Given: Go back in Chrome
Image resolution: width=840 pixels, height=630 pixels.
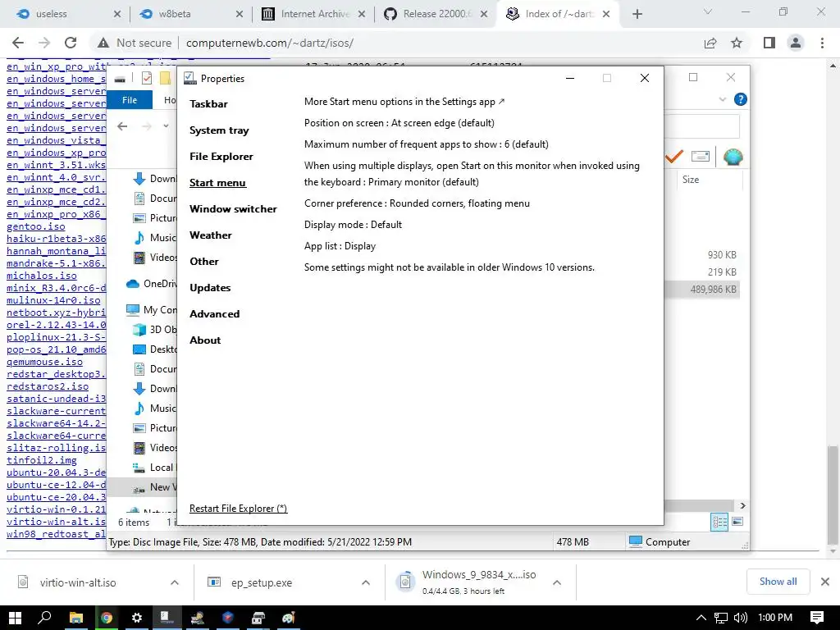Looking at the screenshot, I should click(18, 43).
